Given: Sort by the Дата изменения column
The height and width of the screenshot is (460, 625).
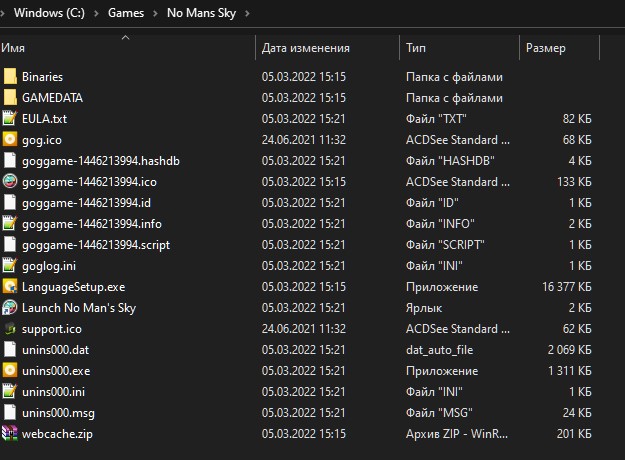Looking at the screenshot, I should 305,48.
